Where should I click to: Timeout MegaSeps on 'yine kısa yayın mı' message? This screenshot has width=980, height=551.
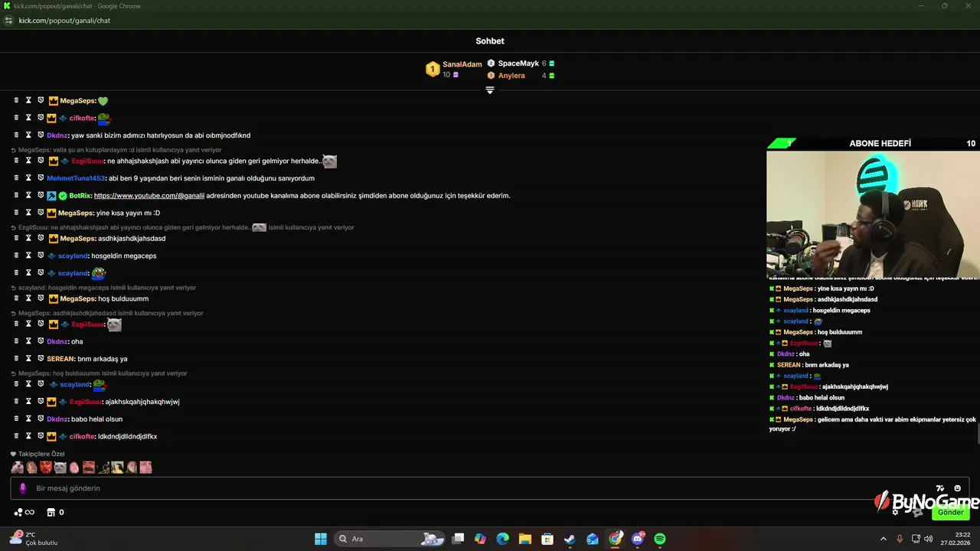[28, 213]
